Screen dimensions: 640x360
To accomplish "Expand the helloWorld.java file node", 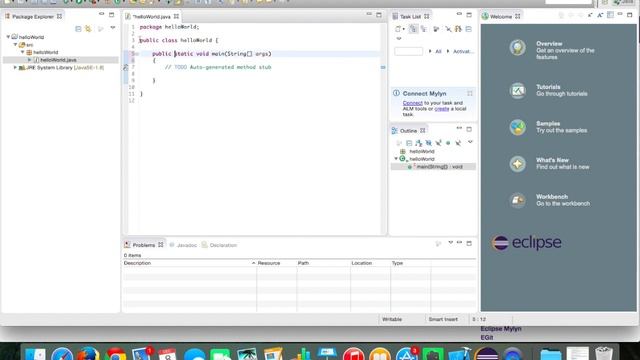I will coord(30,60).
